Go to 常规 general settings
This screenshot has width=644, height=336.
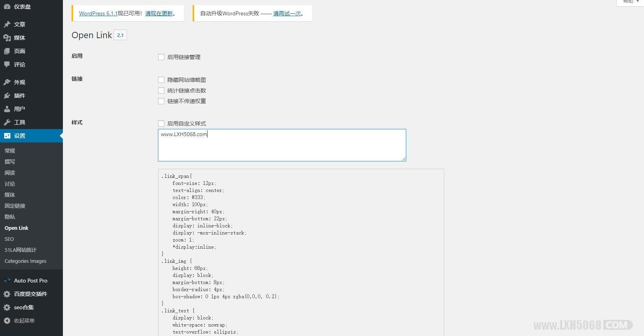(x=10, y=151)
